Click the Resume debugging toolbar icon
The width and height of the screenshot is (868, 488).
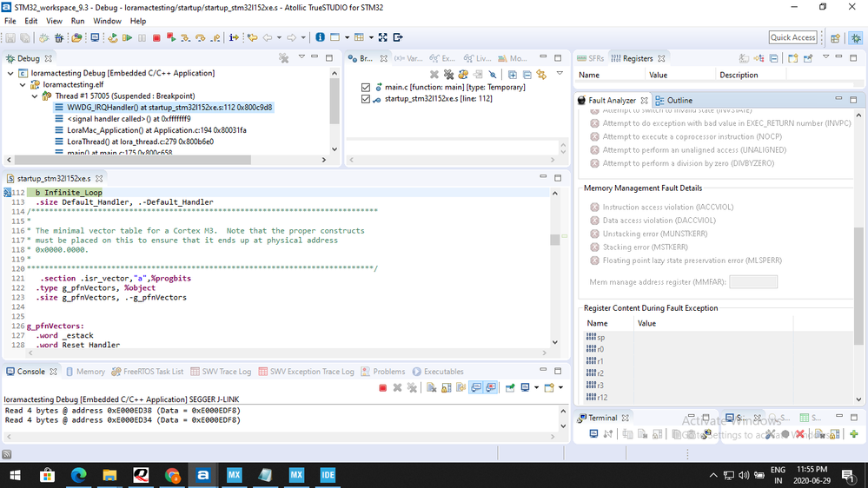[x=128, y=37]
